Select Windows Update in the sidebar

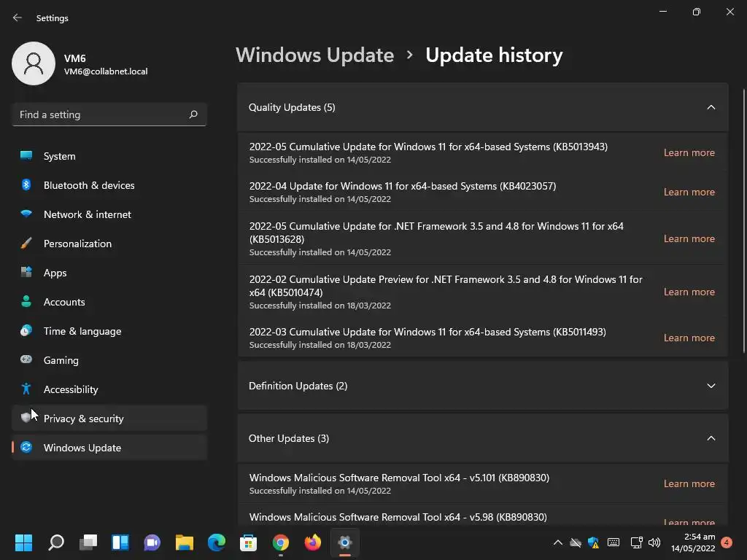pyautogui.click(x=109, y=447)
